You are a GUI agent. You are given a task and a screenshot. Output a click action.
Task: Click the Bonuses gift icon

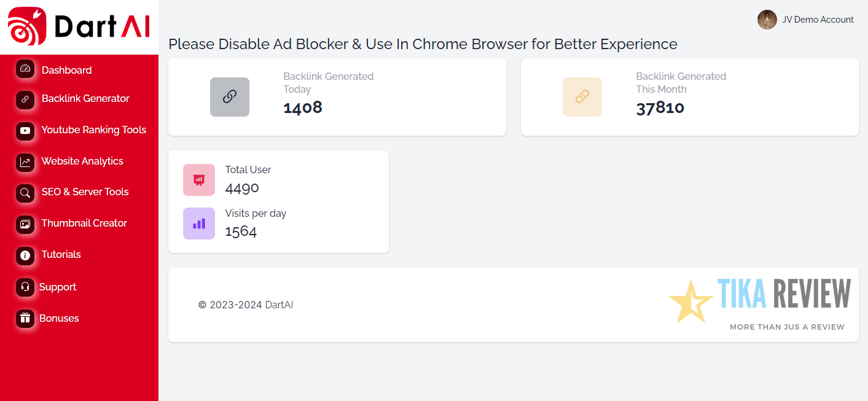pyautogui.click(x=25, y=318)
